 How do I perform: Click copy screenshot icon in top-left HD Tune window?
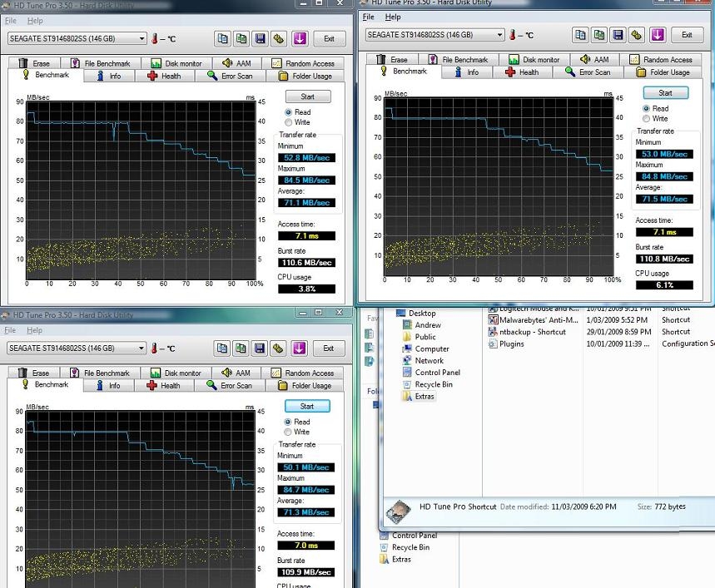pos(241,39)
